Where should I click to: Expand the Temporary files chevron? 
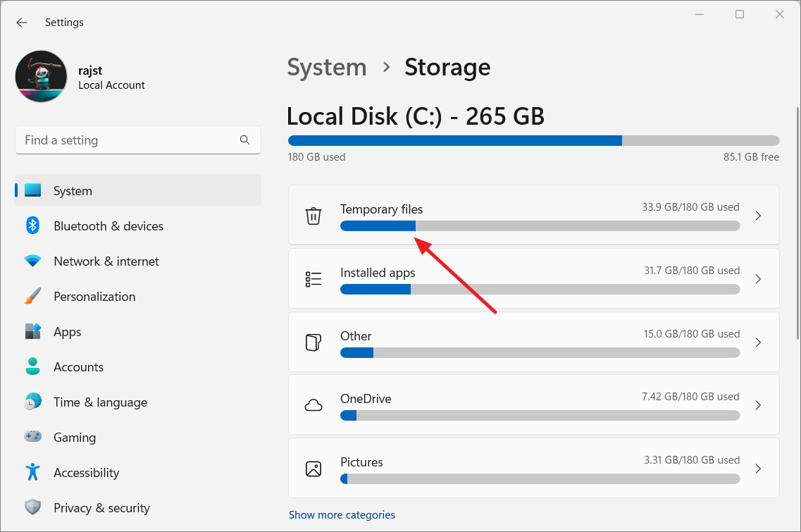(758, 216)
